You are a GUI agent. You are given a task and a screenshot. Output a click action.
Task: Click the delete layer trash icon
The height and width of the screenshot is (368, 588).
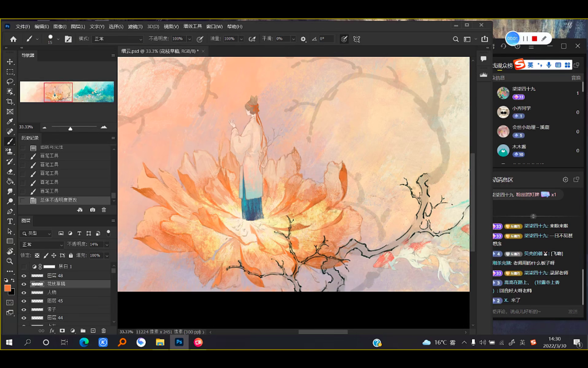point(103,331)
